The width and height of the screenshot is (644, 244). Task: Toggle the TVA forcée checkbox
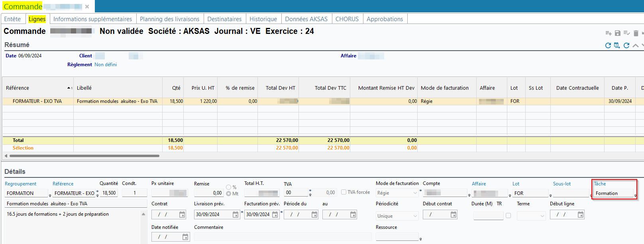[344, 192]
